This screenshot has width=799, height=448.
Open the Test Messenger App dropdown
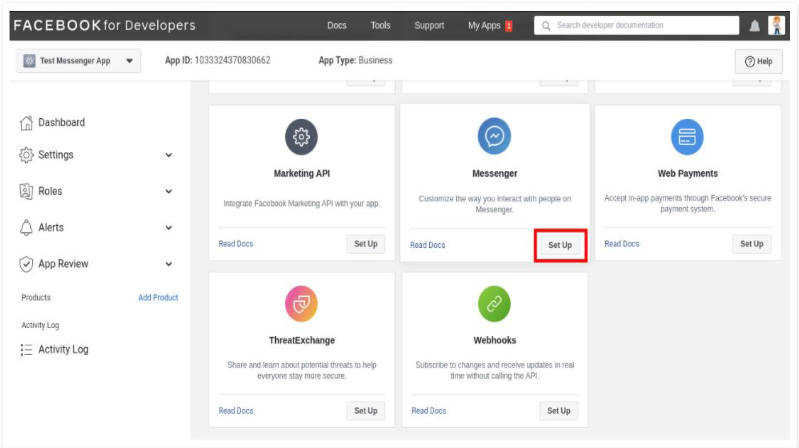(x=78, y=61)
